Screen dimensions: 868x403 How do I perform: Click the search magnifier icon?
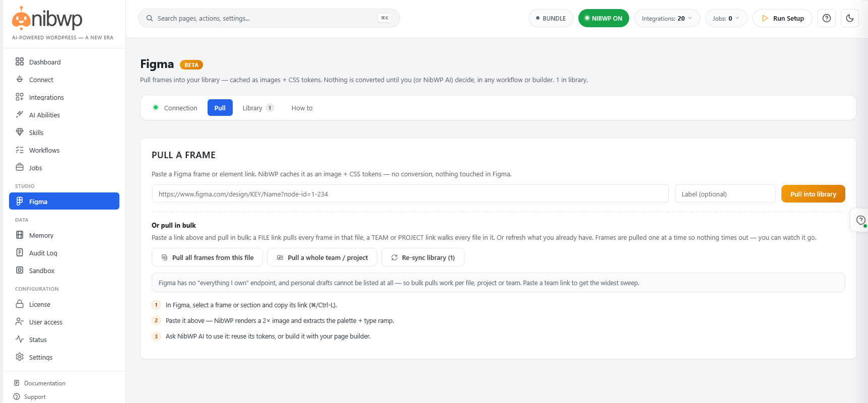[150, 18]
